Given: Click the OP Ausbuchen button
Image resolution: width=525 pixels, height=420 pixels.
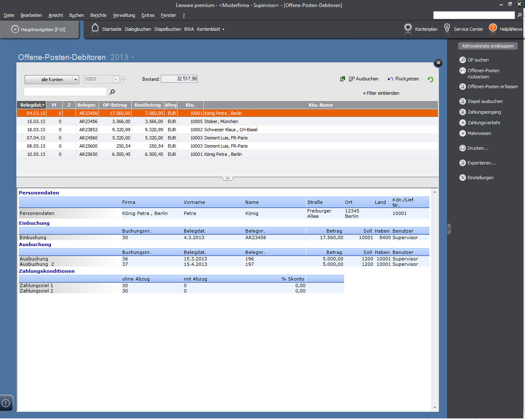Looking at the screenshot, I should pyautogui.click(x=359, y=79).
